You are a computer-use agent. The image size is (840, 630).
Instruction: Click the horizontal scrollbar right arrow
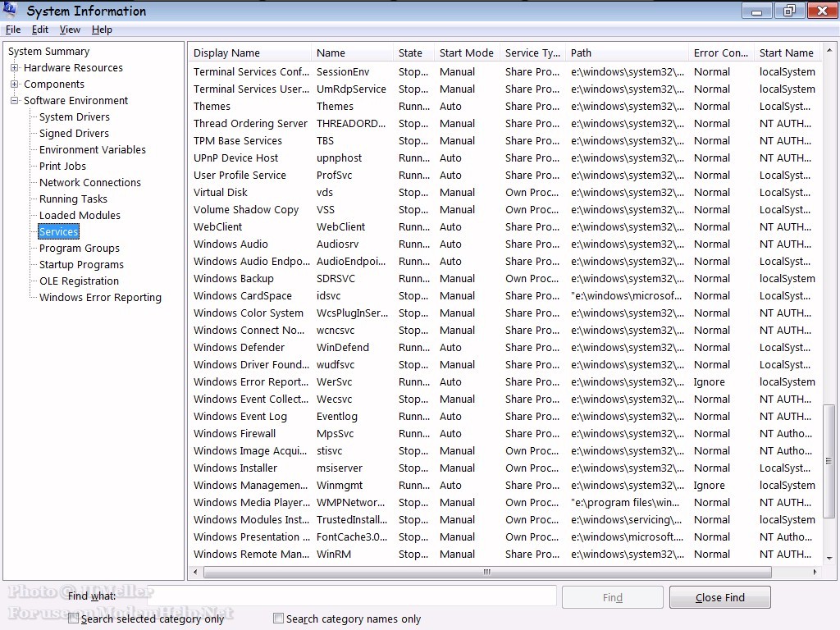[815, 572]
